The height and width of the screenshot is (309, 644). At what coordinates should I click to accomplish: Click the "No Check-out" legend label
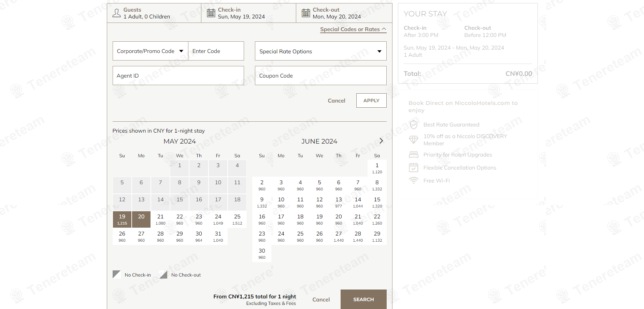186,275
